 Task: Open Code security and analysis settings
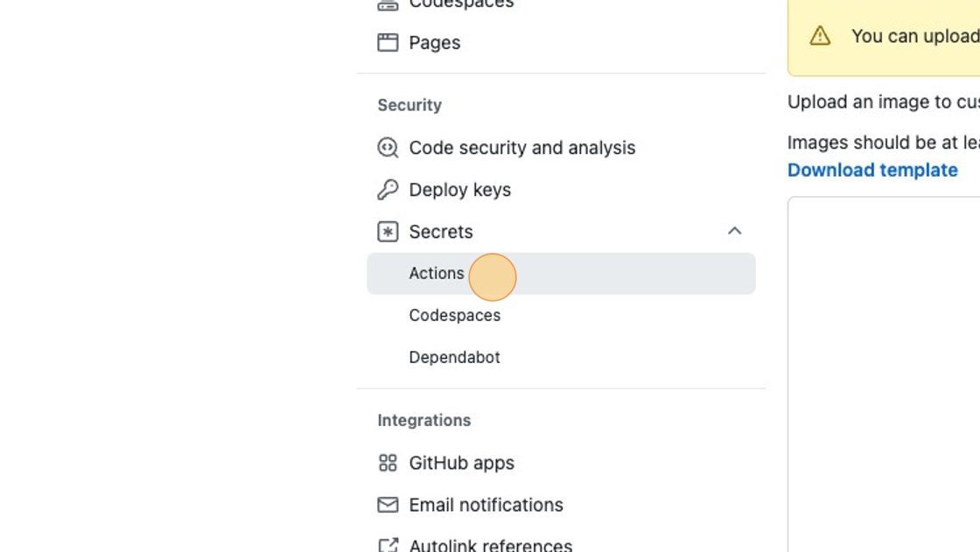point(521,148)
